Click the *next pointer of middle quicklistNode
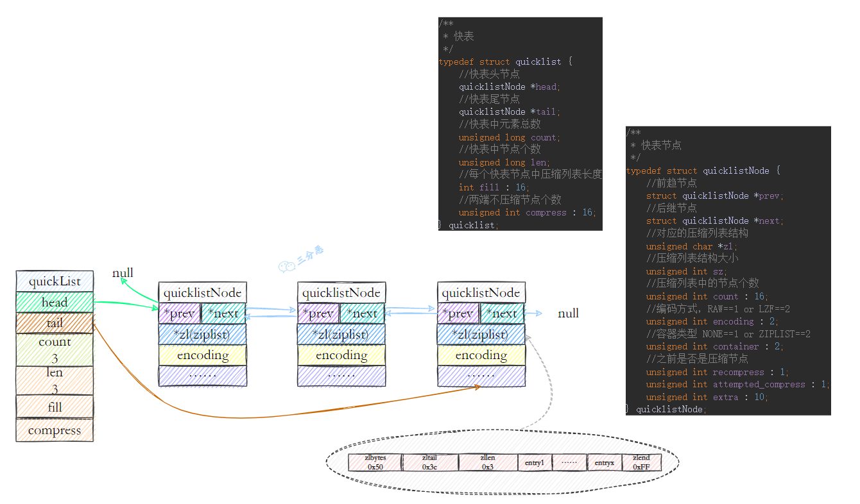Screen dimensions: 860x504 click(x=363, y=314)
